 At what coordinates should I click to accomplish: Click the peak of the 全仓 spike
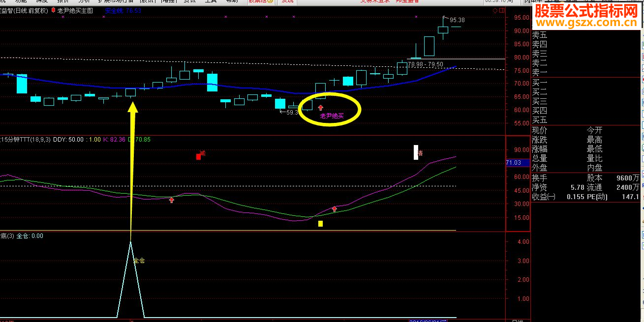pyautogui.click(x=131, y=242)
